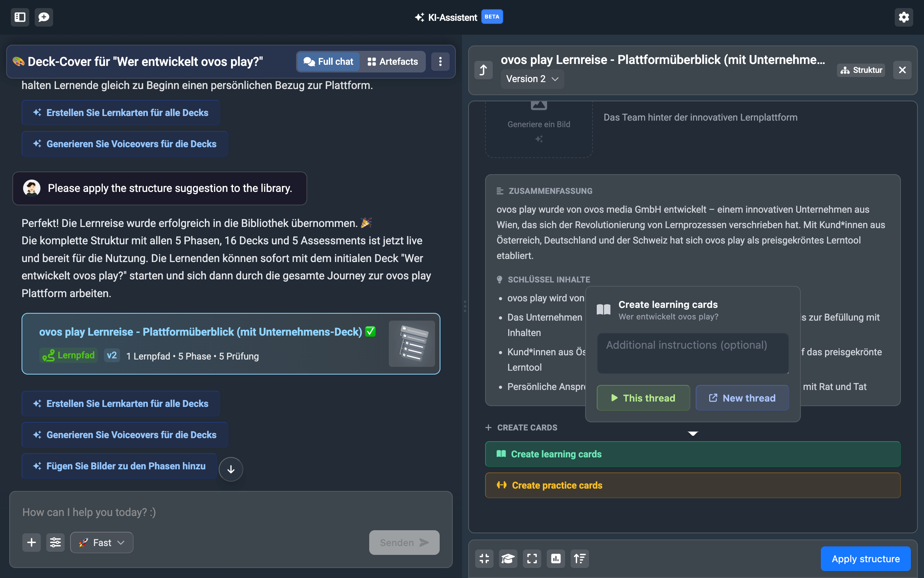This screenshot has height=578, width=924.
Task: Open the three-dot thread menu
Action: (440, 62)
